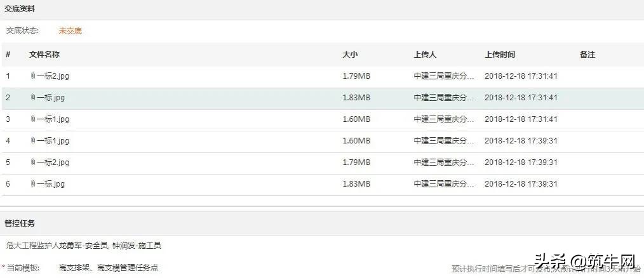This screenshot has height=278, width=644.
Task: Open file 一标2.jpg in row 1
Action: [53, 76]
